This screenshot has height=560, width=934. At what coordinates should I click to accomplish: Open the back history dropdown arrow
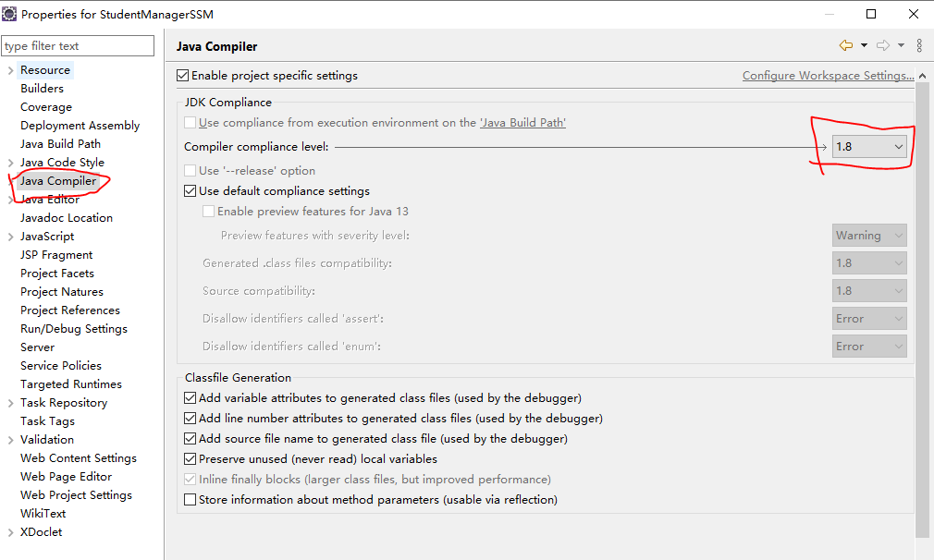click(864, 45)
